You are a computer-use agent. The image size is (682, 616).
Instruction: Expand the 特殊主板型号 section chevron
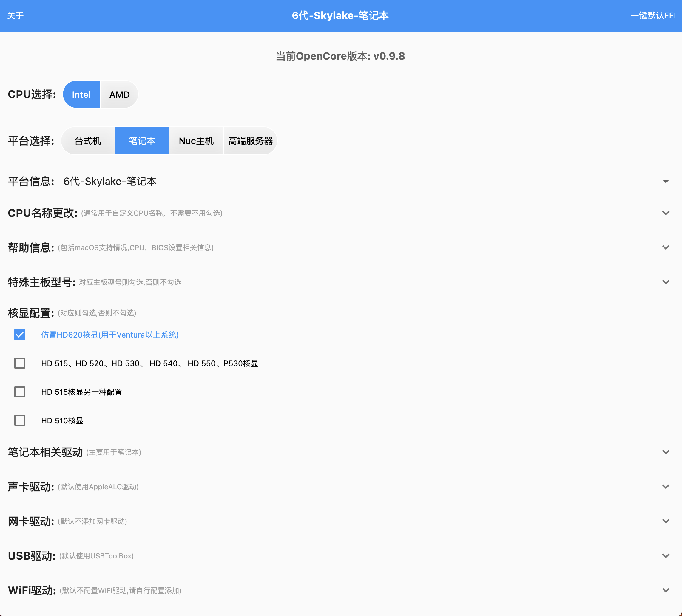665,282
